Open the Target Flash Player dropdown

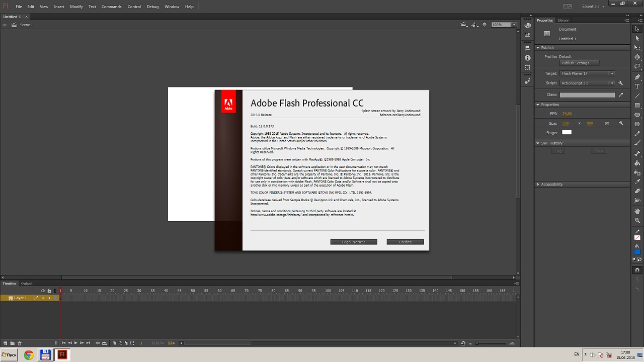(x=587, y=73)
